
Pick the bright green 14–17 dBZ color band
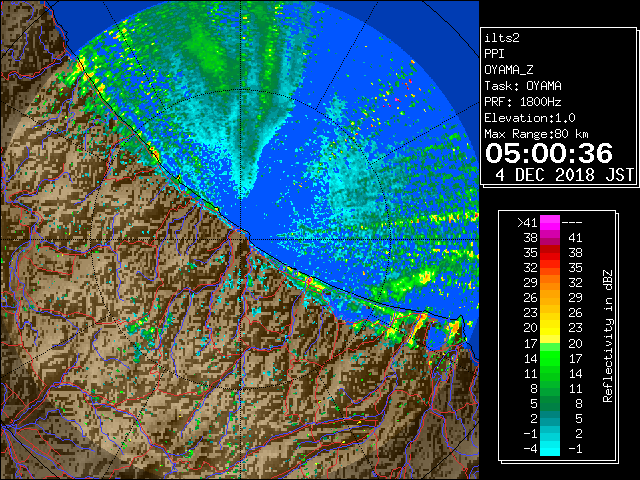click(x=550, y=358)
